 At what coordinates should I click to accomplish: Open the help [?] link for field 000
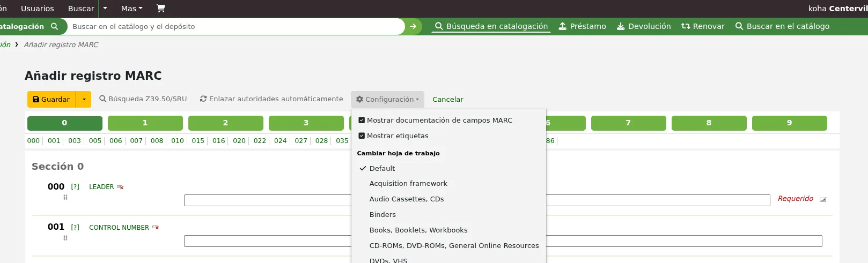[x=75, y=187]
